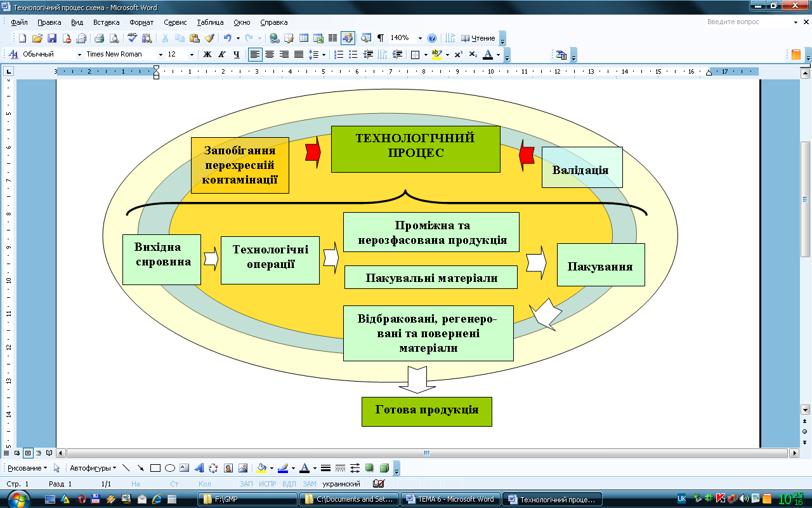Open line style options
812x508 pixels.
(x=325, y=468)
